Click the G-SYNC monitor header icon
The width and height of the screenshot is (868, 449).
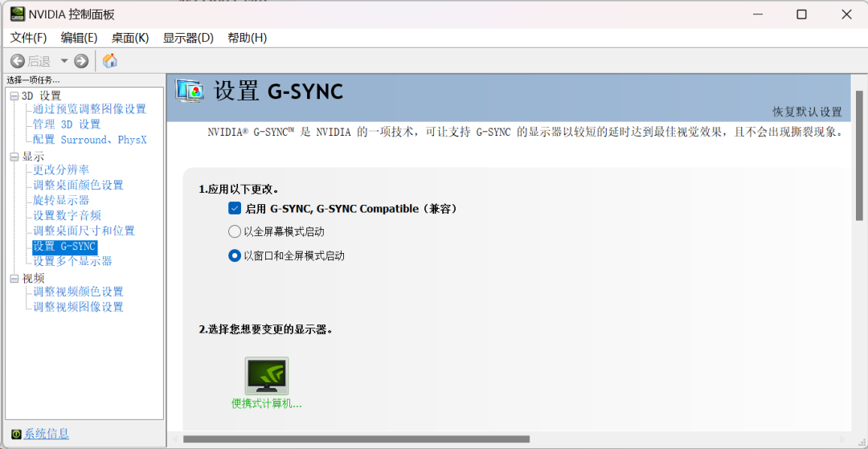190,92
